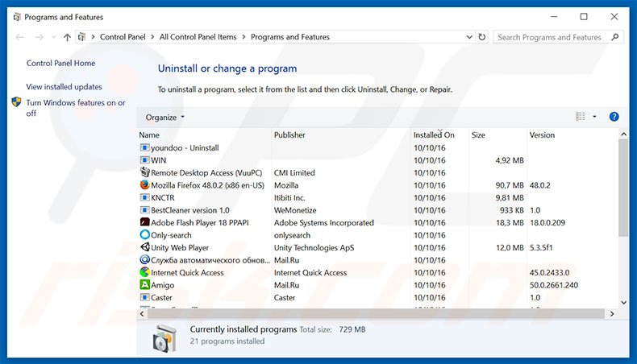Expand the chevron after All Control Panel Items
Screen dimensions: 637x364
244,37
